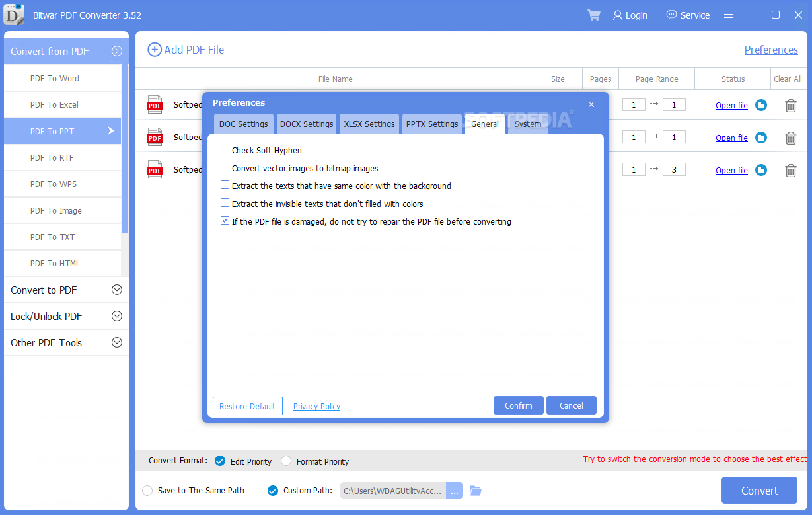Click Open file link in second row

(x=731, y=138)
